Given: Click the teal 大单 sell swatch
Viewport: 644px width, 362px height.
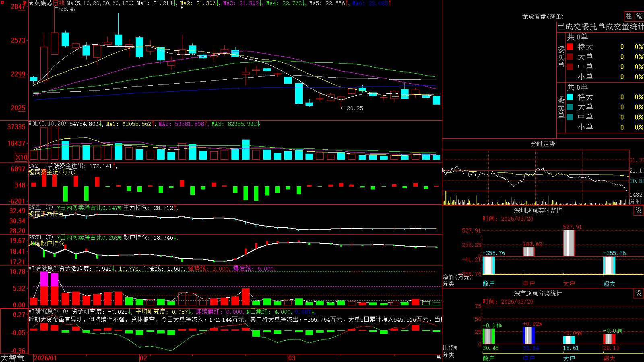Looking at the screenshot, I should (570, 107).
